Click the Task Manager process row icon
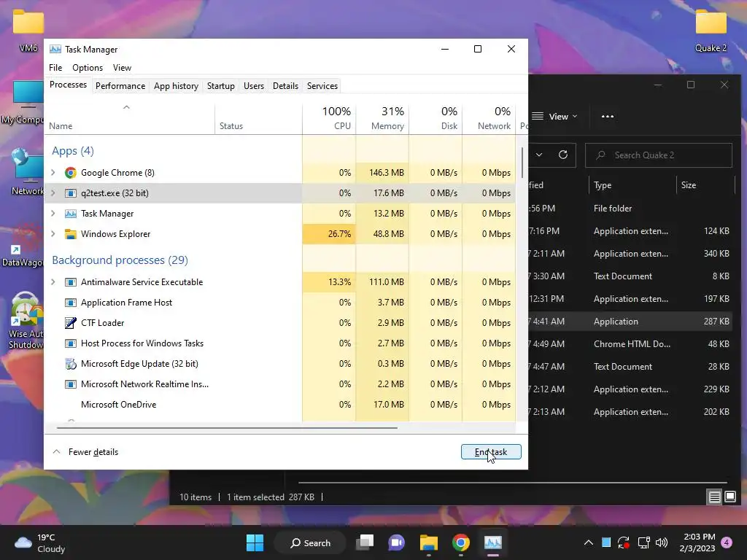Viewport: 747px width, 560px height. (x=71, y=214)
